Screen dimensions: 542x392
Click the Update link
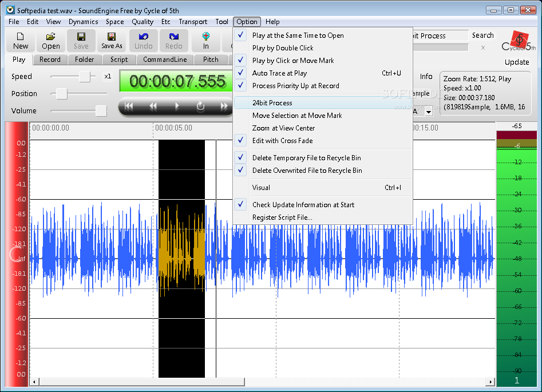click(x=517, y=62)
